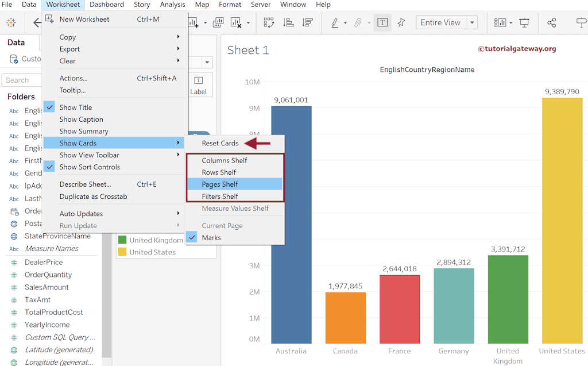Select Pages Shelf from submenu
The image size is (588, 366).
(x=220, y=184)
